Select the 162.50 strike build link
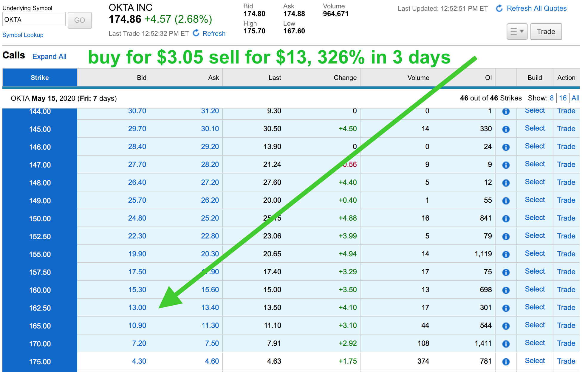This screenshot has width=588, height=372. (535, 307)
